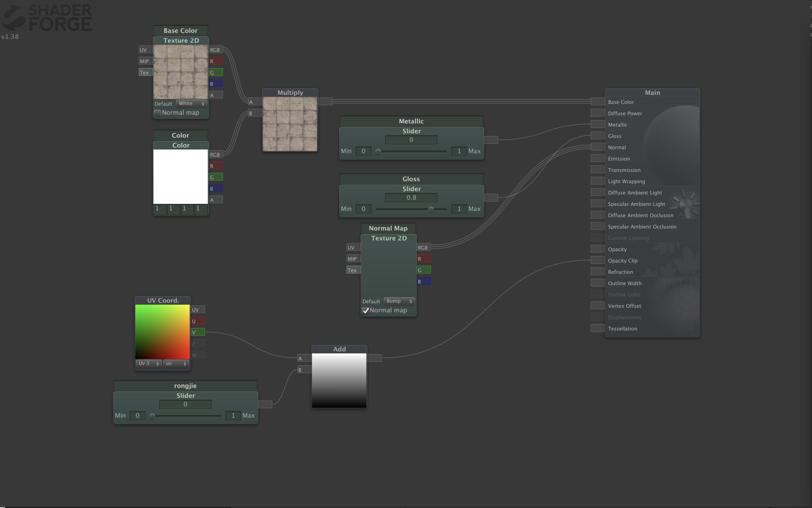Click the G channel output on Normal Map node
This screenshot has width=812, height=508.
point(424,269)
